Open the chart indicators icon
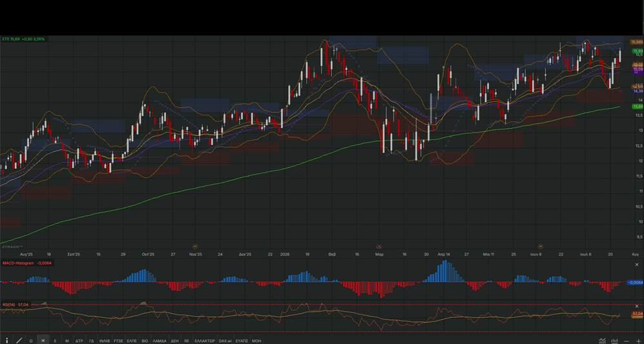Image resolution: width=644 pixels, height=344 pixels. (602, 341)
